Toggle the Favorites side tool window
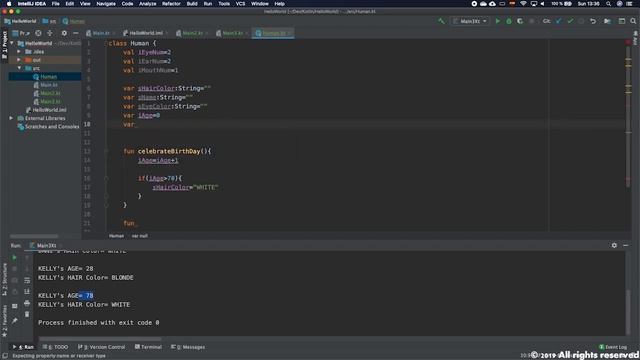The width and height of the screenshot is (640, 360). pos(4,321)
